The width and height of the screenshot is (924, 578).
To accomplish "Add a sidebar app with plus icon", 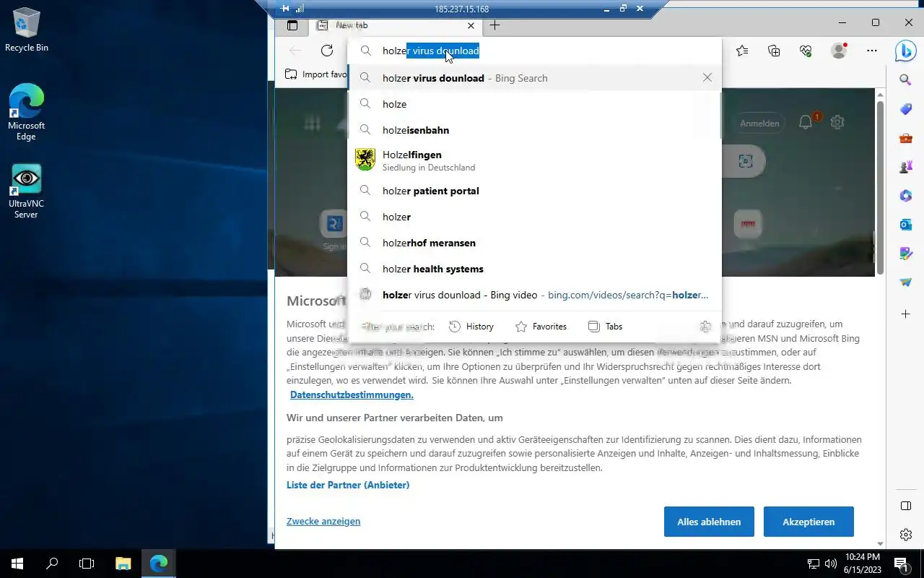I will (906, 314).
